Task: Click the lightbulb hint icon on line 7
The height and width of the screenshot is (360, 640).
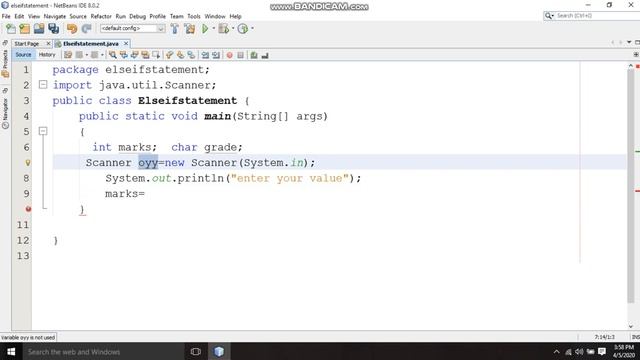Action: [28, 162]
